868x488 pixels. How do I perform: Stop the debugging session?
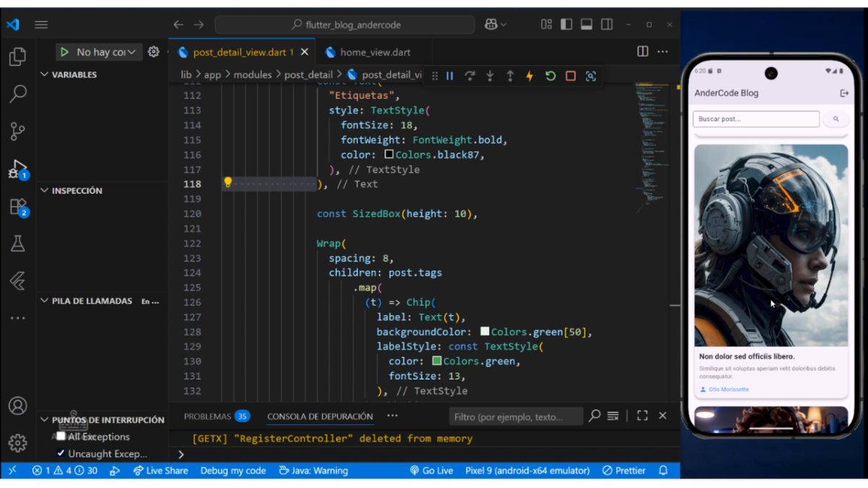(x=571, y=76)
